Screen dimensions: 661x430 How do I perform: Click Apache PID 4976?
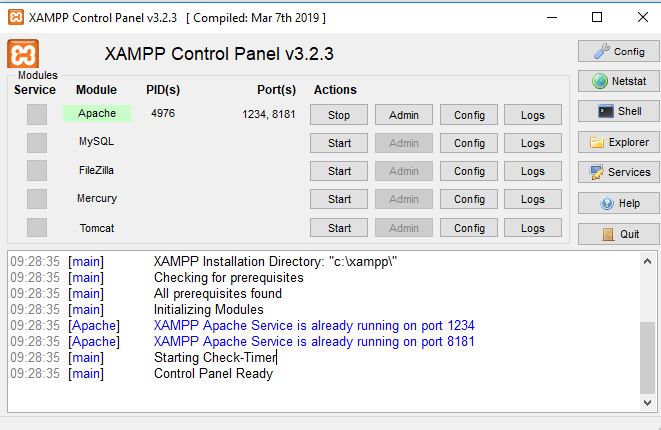[x=163, y=113]
